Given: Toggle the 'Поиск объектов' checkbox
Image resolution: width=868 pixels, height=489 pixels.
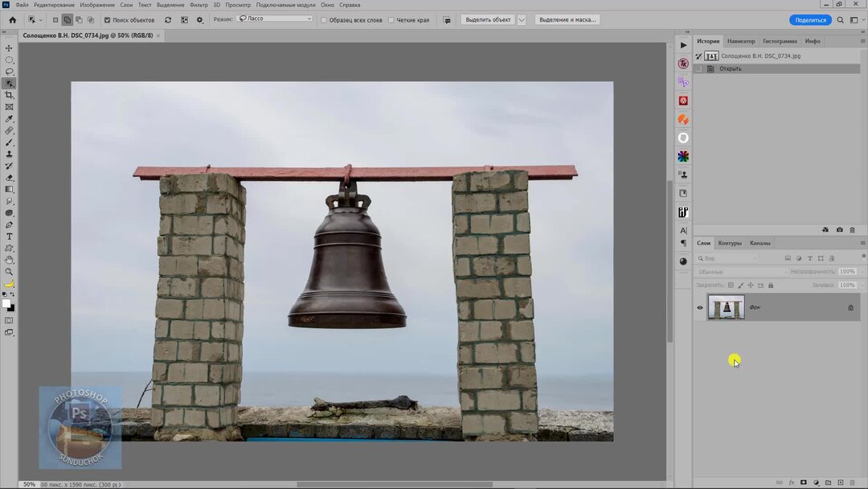Looking at the screenshot, I should (x=108, y=20).
